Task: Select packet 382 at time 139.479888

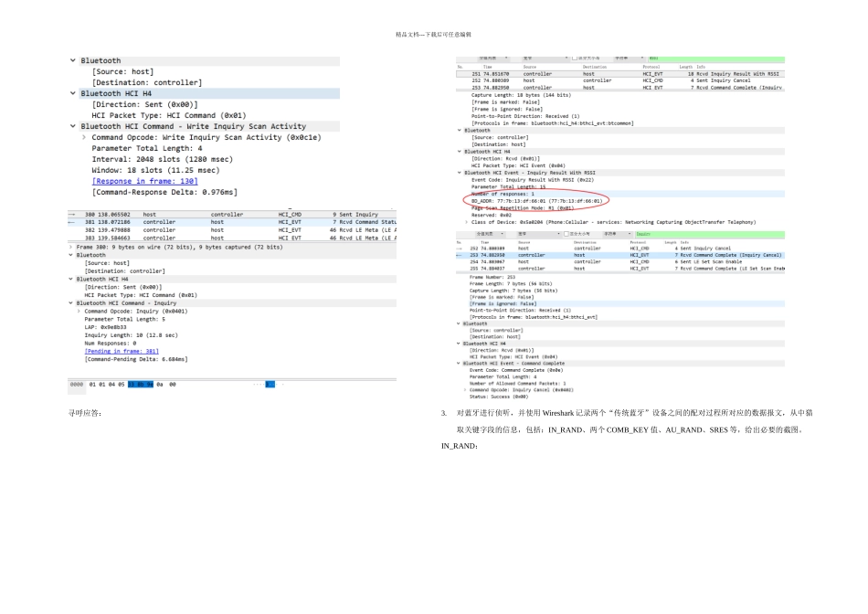Action: click(232, 229)
